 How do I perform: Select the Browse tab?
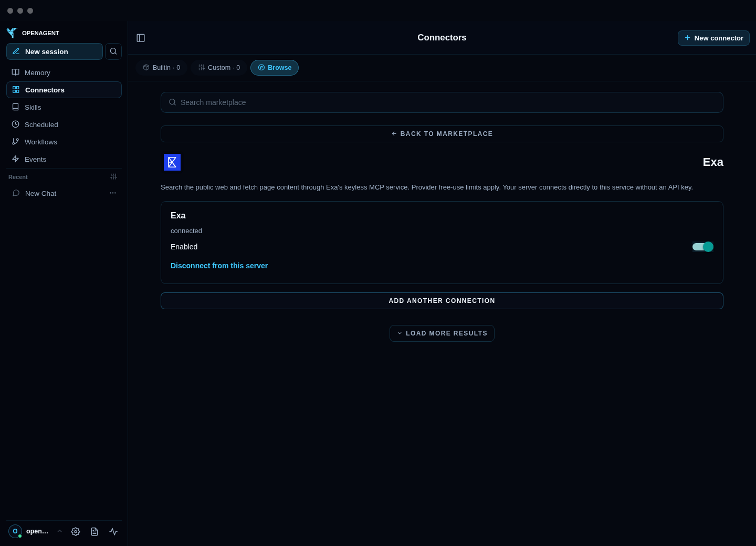[275, 68]
